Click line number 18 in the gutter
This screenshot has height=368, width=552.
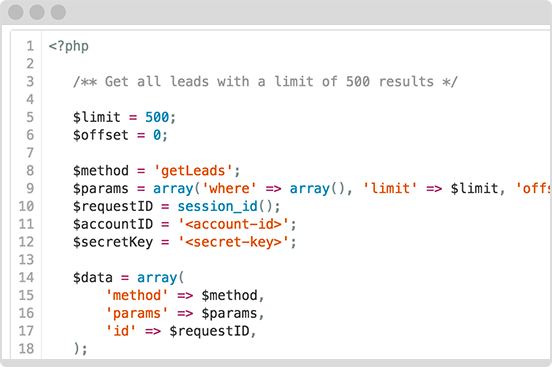pos(26,349)
